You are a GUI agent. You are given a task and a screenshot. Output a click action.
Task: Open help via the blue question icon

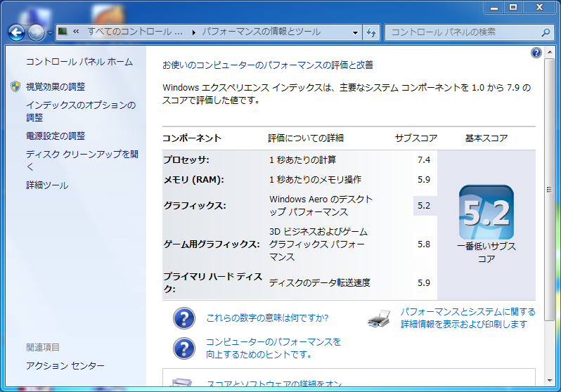tap(536, 53)
